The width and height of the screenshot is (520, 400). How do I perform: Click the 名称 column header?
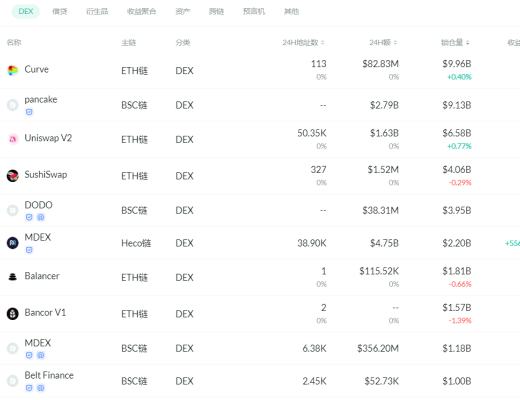pyautogui.click(x=14, y=43)
